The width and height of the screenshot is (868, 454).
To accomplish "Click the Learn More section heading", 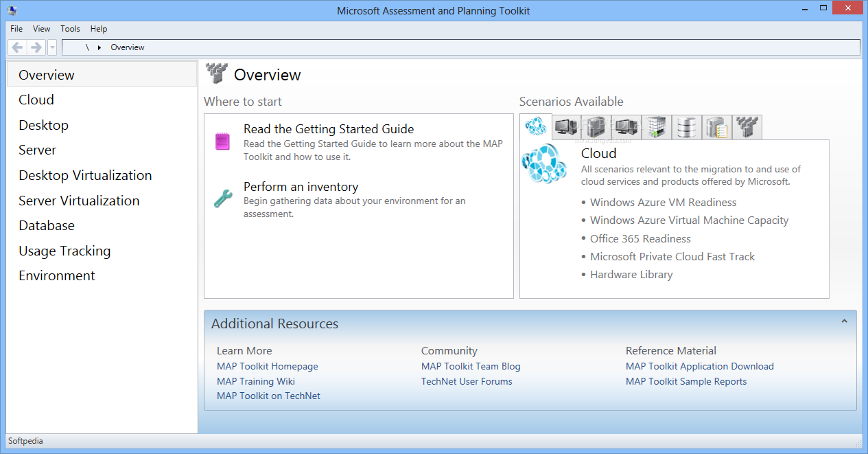I will [244, 350].
